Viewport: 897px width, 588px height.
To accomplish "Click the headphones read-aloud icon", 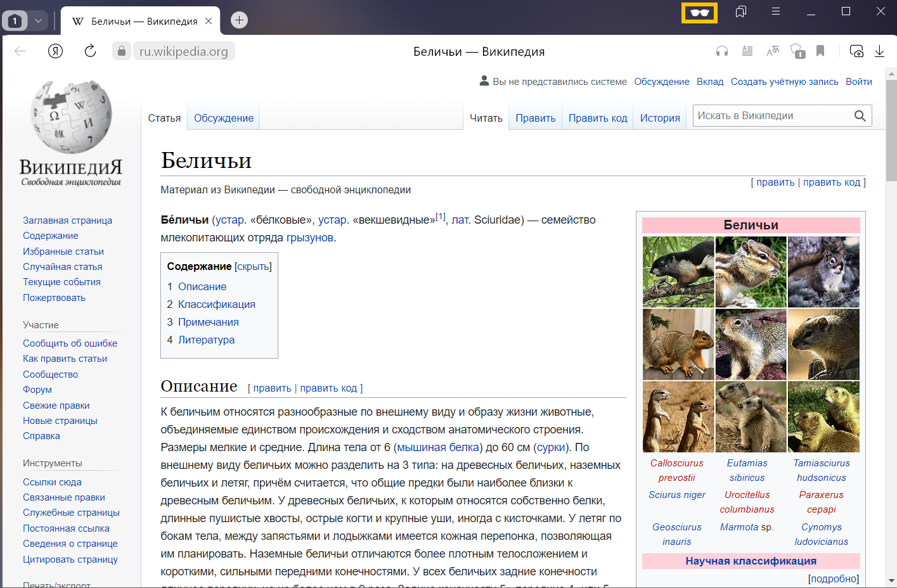I will tap(722, 51).
